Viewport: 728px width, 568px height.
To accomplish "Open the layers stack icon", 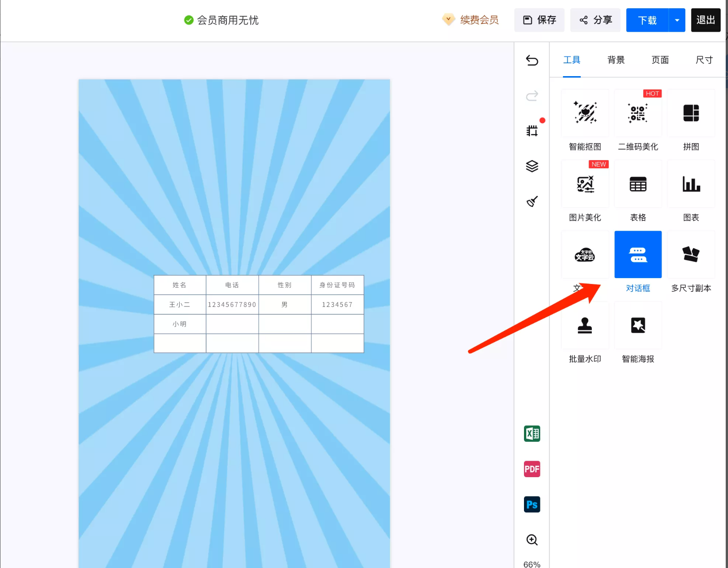I will pyautogui.click(x=532, y=166).
